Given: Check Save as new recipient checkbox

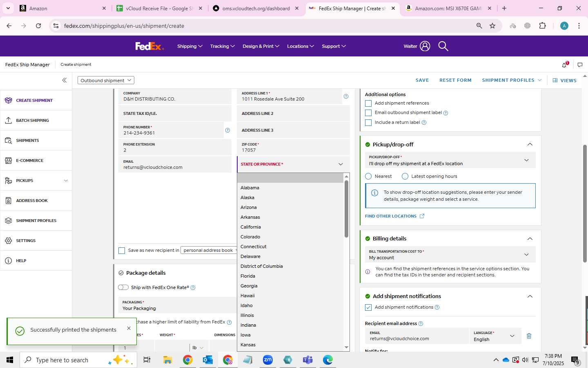Looking at the screenshot, I should [122, 251].
